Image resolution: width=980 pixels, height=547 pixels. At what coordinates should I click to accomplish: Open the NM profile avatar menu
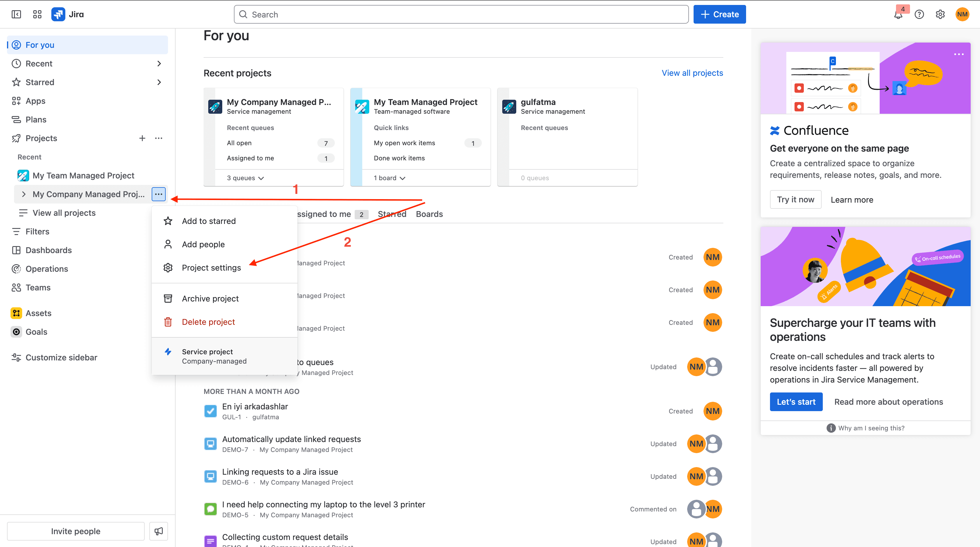962,15
